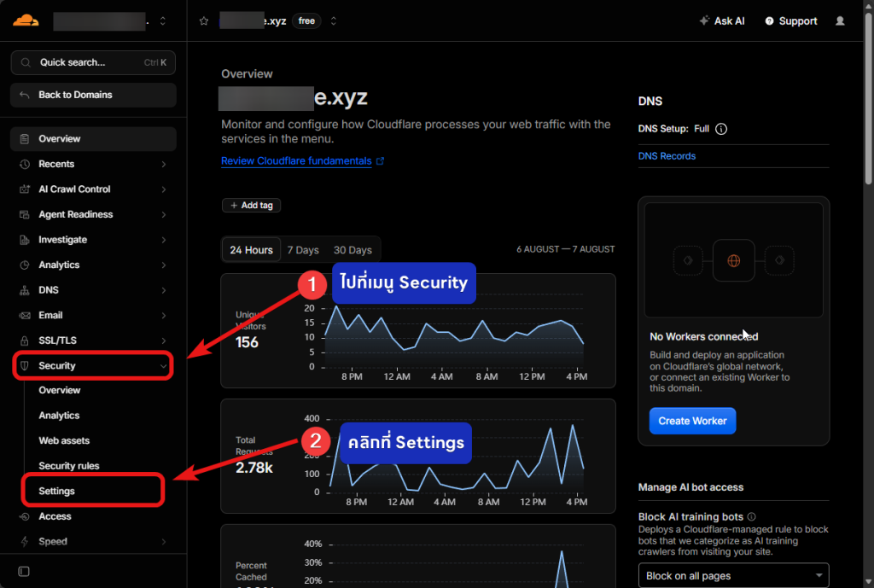Viewport: 874px width, 588px height.
Task: Focus the Quick search field
Action: (x=93, y=62)
